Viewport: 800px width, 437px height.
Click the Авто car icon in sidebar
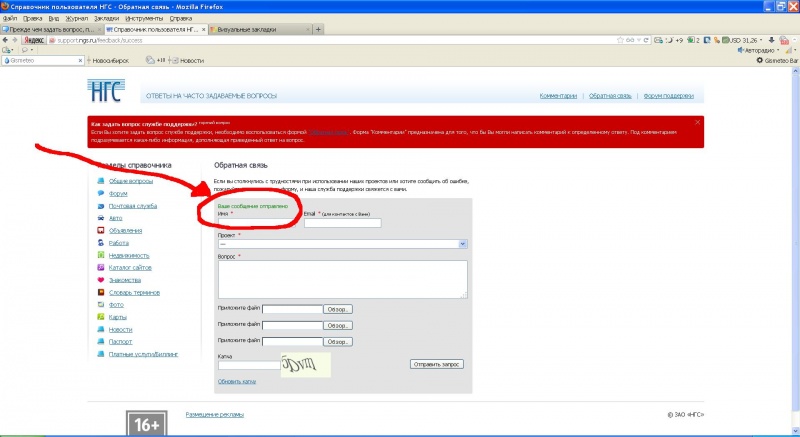point(101,217)
